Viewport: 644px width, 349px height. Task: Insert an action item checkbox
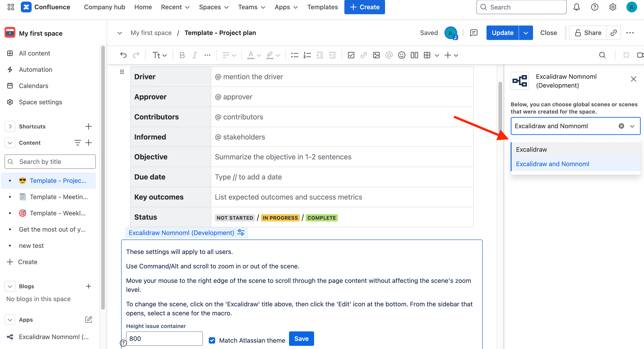[351, 55]
